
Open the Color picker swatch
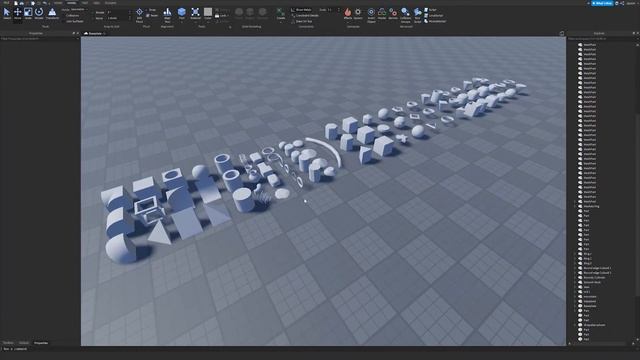pos(208,13)
